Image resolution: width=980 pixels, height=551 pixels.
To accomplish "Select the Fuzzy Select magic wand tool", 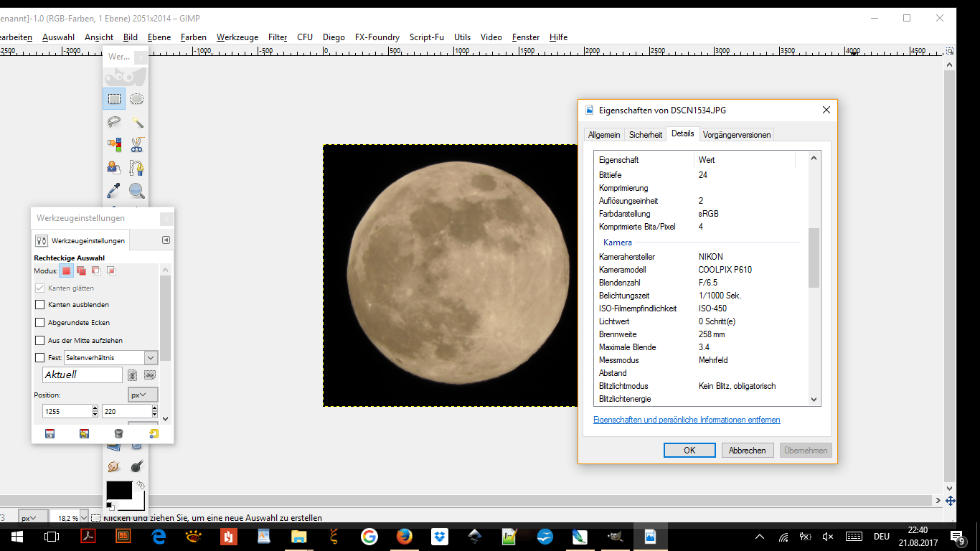I will tap(136, 122).
